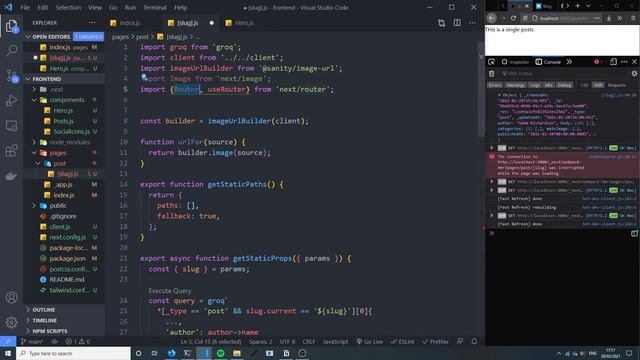Open the Run and Debug view
Image resolution: width=640 pixels, height=360 pixels.
point(11,100)
